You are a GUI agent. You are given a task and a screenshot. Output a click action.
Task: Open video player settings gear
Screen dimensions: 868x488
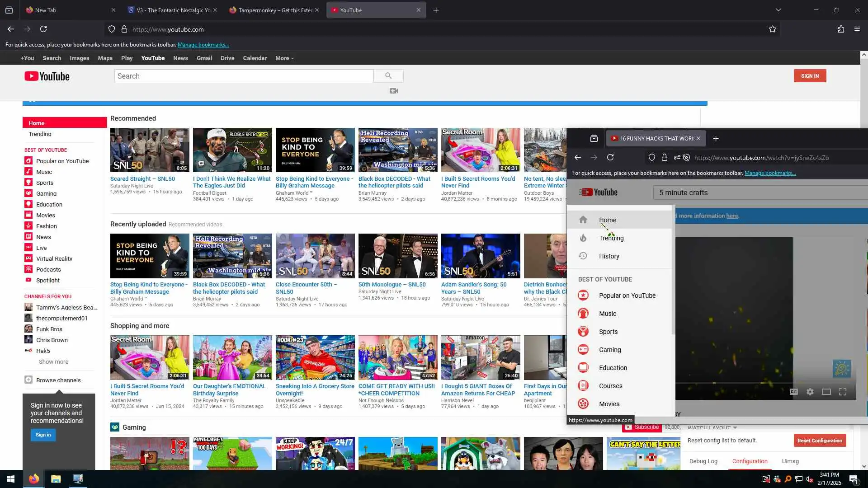pyautogui.click(x=810, y=392)
